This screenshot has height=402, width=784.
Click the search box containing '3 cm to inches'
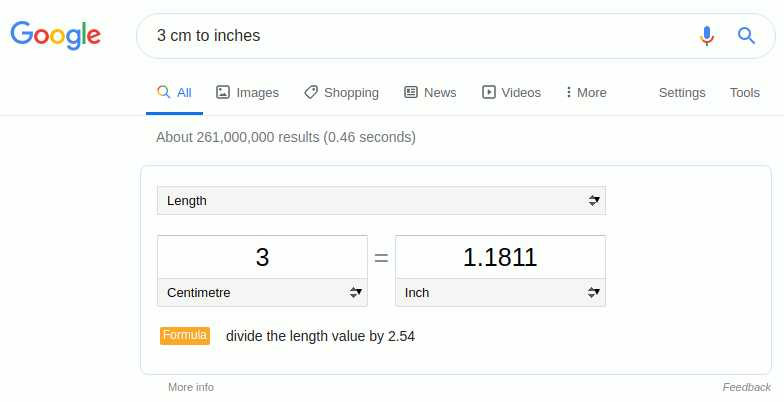(420, 36)
